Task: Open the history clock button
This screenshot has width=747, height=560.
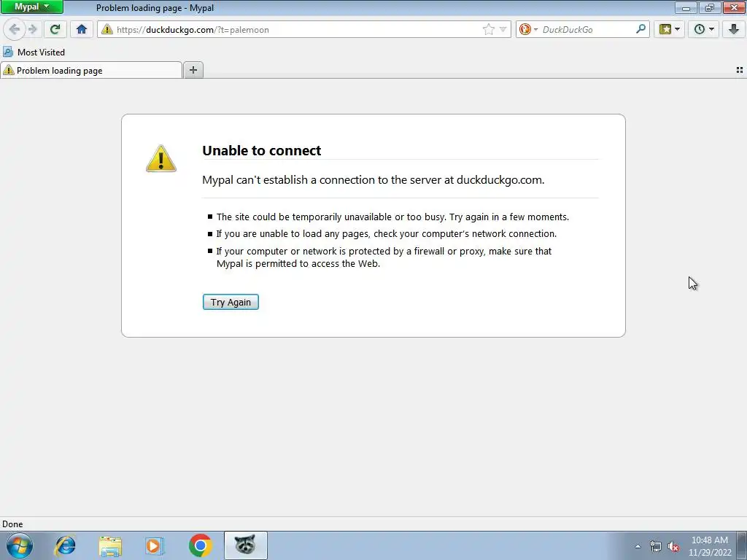Action: (x=700, y=29)
